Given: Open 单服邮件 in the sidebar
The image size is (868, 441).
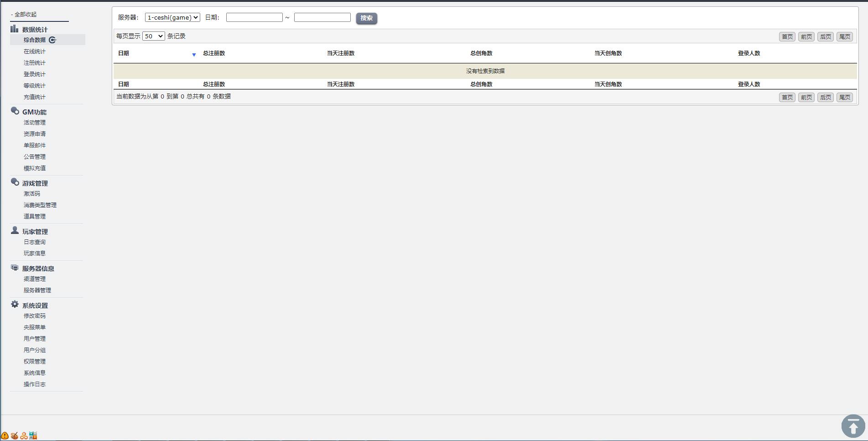Looking at the screenshot, I should [x=35, y=145].
